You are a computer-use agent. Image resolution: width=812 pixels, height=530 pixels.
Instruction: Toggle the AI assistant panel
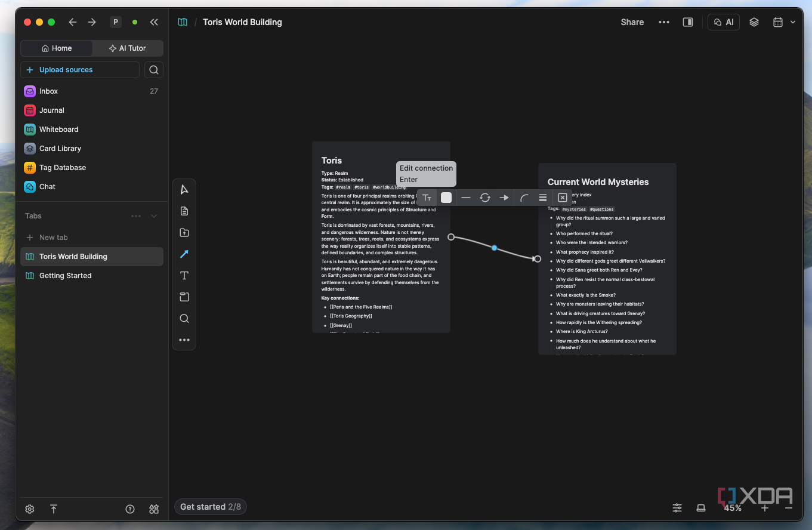click(x=724, y=22)
